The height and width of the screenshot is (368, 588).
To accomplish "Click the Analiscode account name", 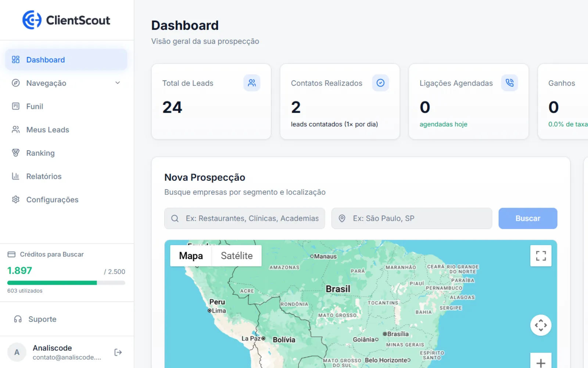I will point(52,348).
